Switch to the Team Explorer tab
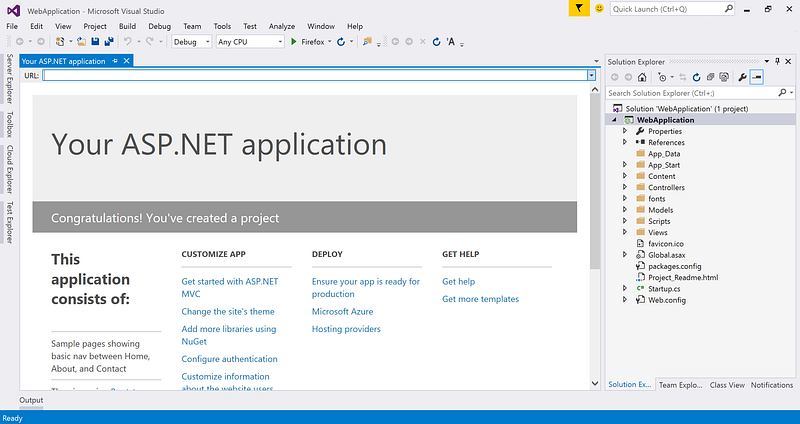Image resolution: width=800 pixels, height=424 pixels. point(680,385)
